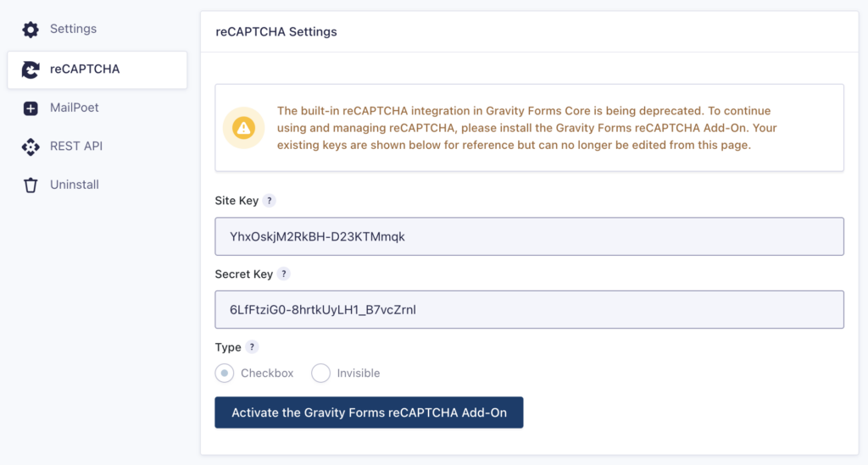Click the yellow warning triangle icon

click(243, 128)
